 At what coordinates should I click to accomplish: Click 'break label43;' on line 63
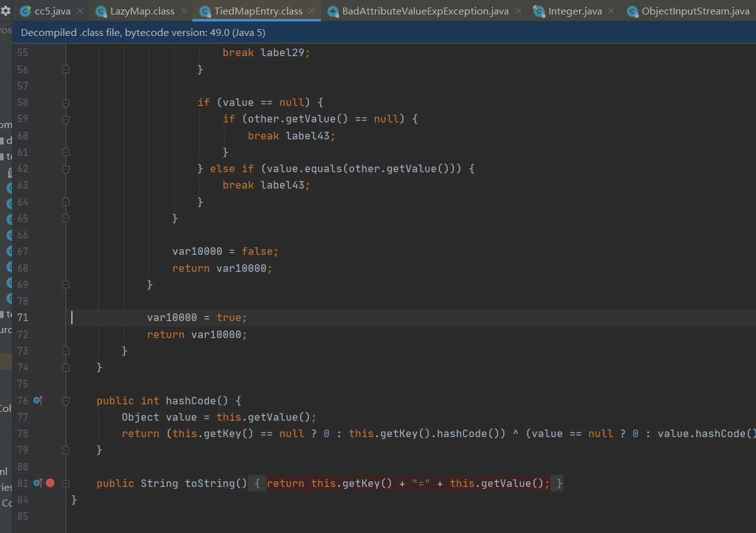click(266, 185)
